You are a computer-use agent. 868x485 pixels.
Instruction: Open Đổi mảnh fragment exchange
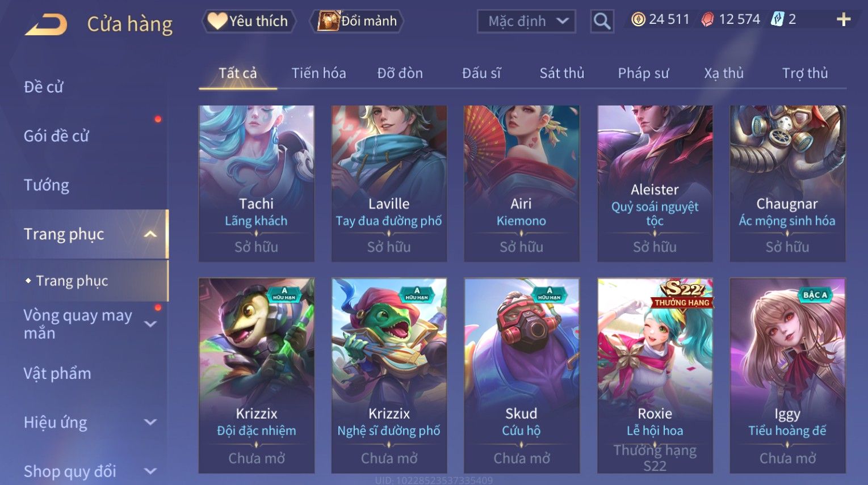(x=357, y=21)
